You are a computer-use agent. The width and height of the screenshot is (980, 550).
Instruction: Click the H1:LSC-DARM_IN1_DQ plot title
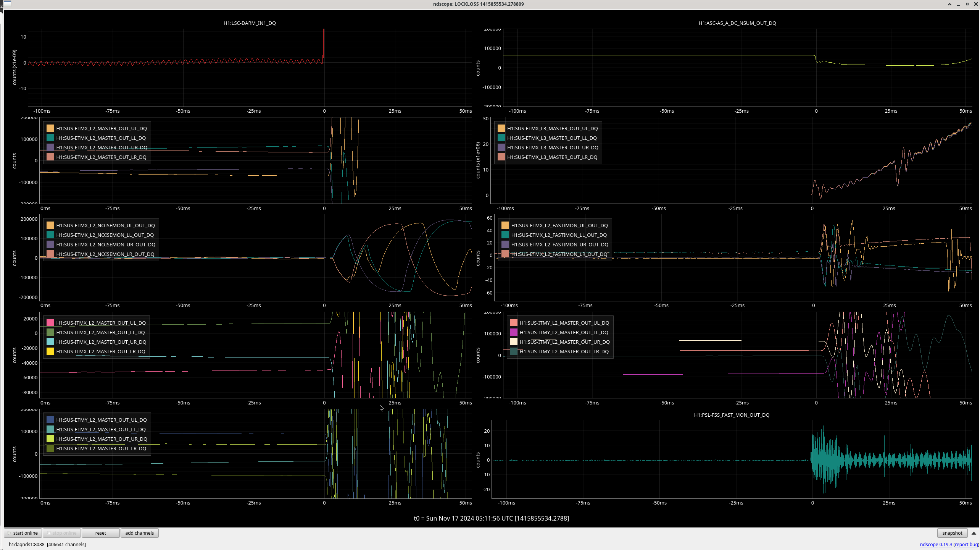(250, 23)
